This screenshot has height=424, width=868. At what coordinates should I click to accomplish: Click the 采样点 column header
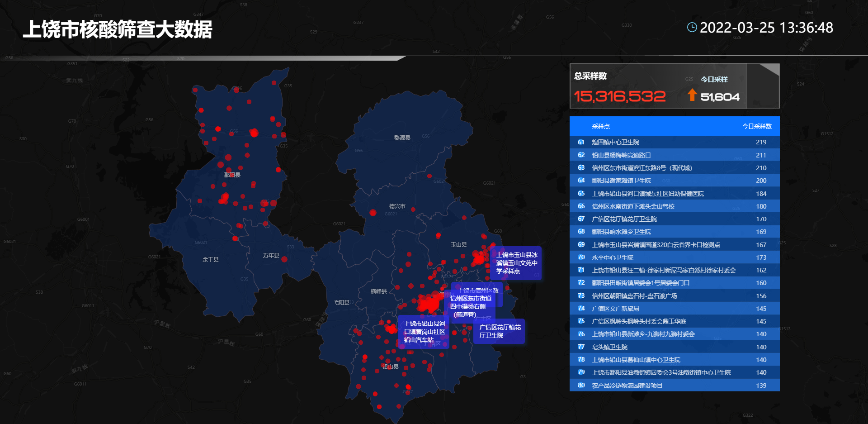(x=601, y=126)
